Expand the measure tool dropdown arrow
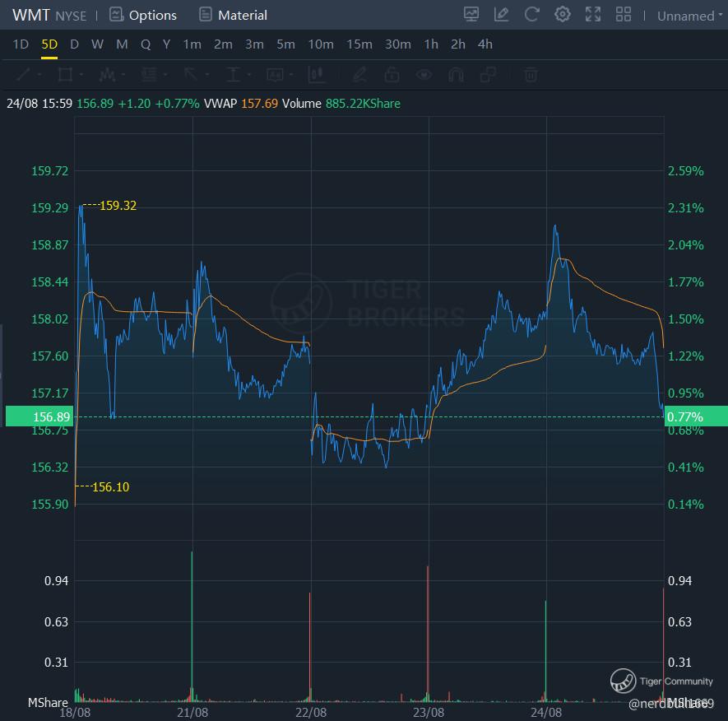This screenshot has height=721, width=728. tap(249, 74)
